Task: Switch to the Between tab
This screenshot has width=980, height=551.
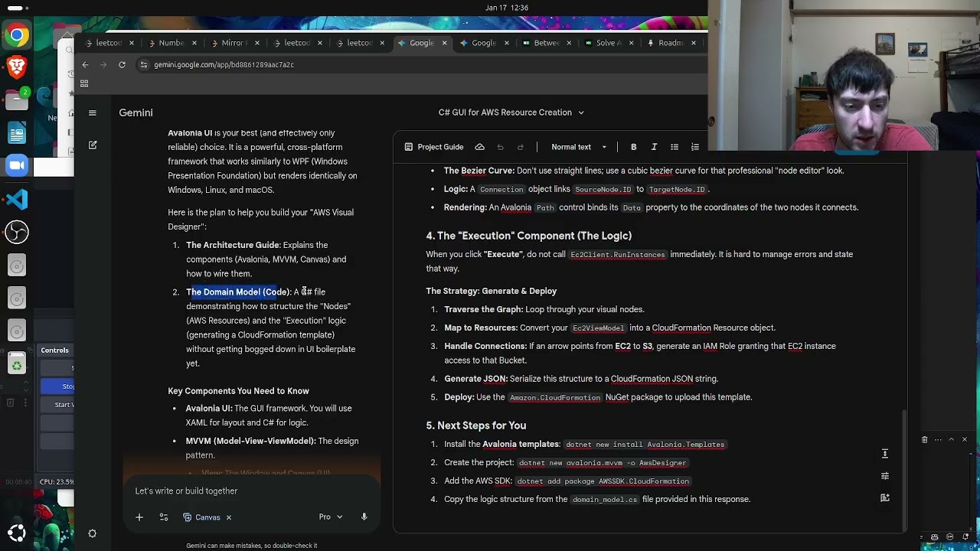Action: click(547, 43)
